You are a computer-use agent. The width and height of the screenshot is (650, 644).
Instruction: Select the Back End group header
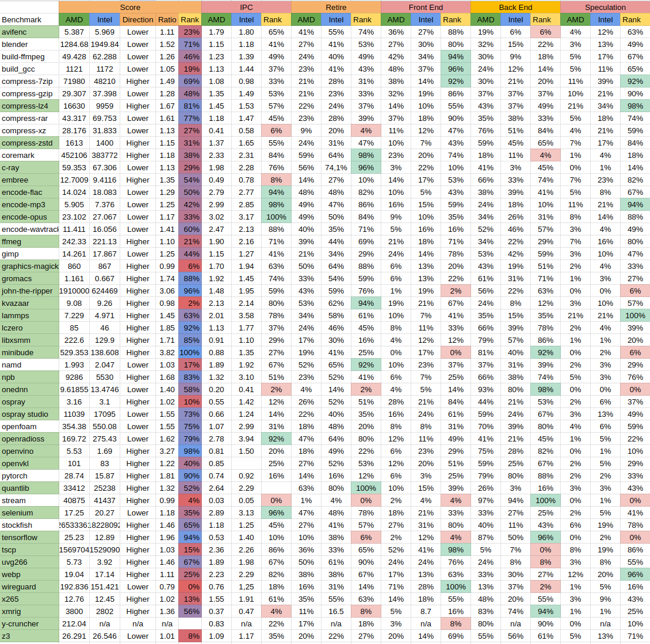[515, 7]
